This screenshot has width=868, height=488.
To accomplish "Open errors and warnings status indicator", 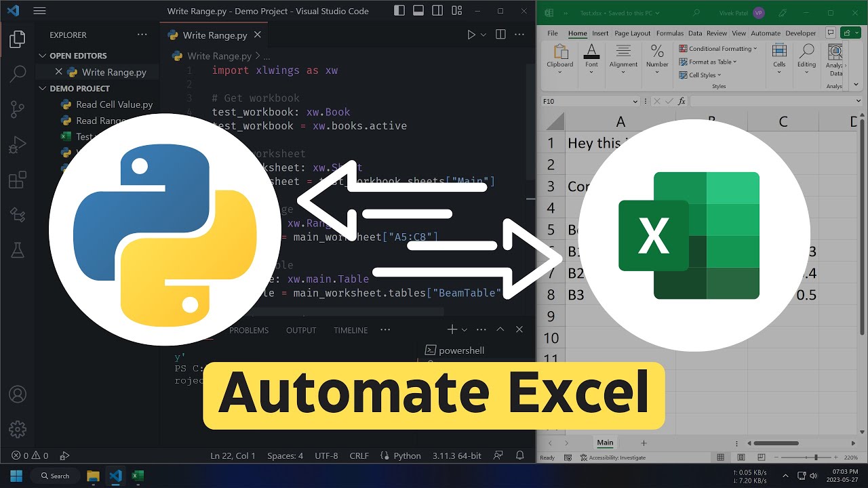I will (30, 456).
